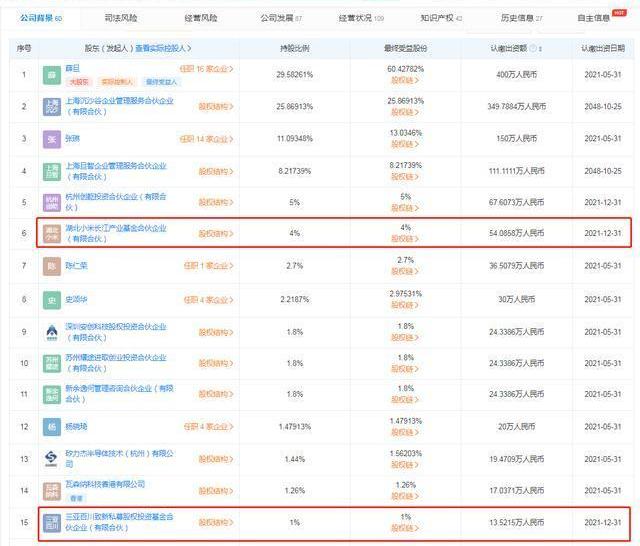
Task: Open the 公司背景 tab
Action: point(41,18)
